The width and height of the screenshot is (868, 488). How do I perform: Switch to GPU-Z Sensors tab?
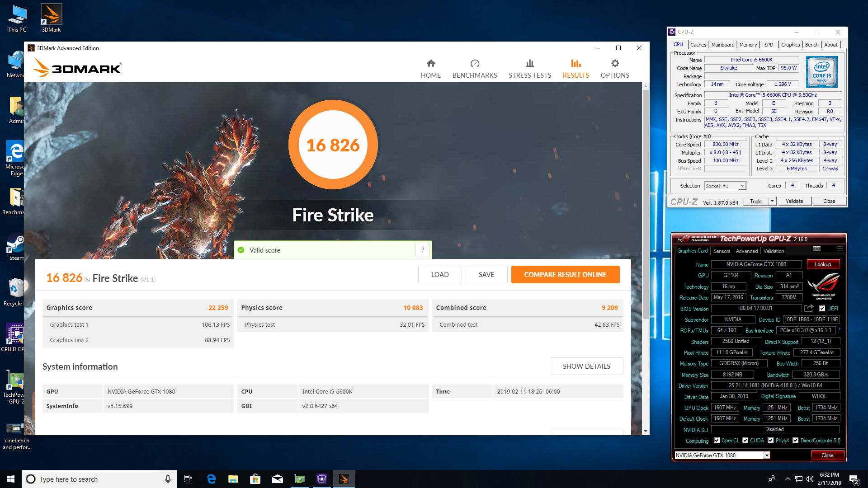click(722, 251)
